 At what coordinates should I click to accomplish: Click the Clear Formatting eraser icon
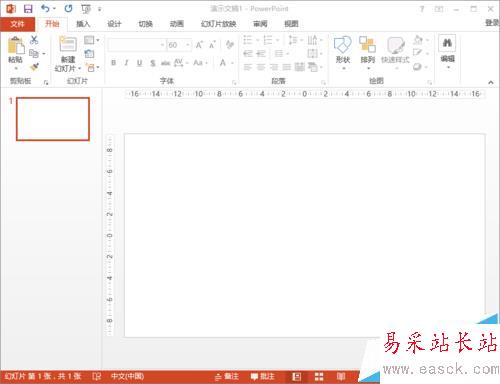pos(230,45)
